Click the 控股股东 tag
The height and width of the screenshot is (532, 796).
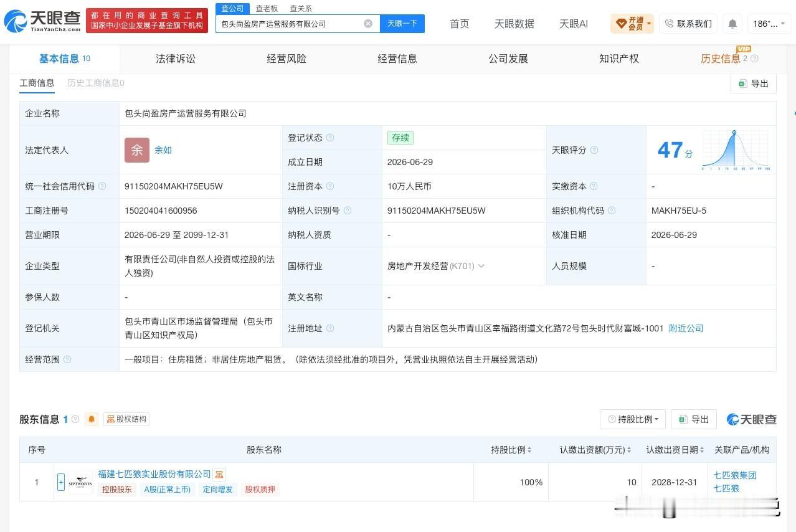[x=117, y=489]
